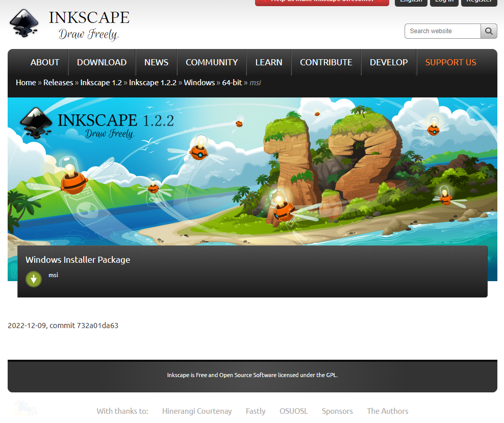The image size is (504, 423).
Task: Click the Inkscape logo in the header
Action: click(x=24, y=23)
